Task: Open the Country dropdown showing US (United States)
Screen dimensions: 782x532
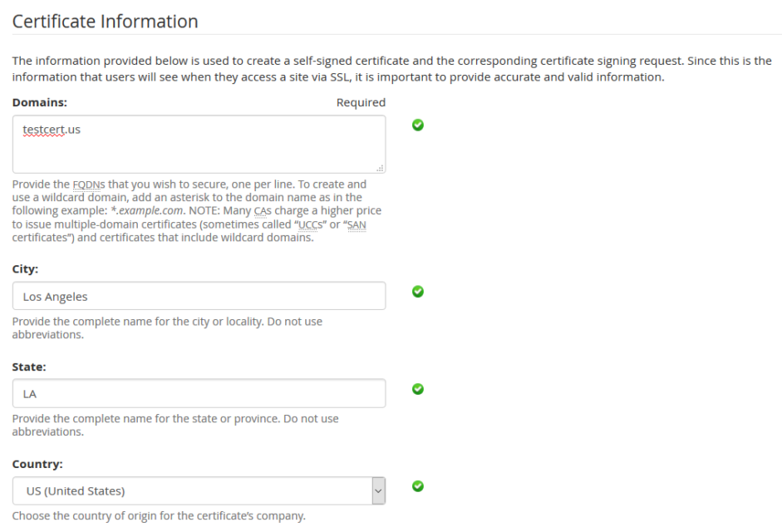Action: coord(199,490)
